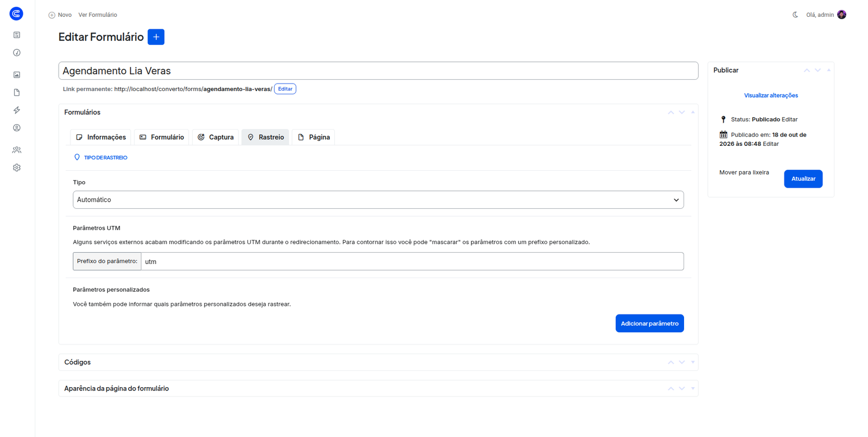This screenshot has width=868, height=437.
Task: Open the settings gear icon in the sidebar
Action: pos(17,168)
